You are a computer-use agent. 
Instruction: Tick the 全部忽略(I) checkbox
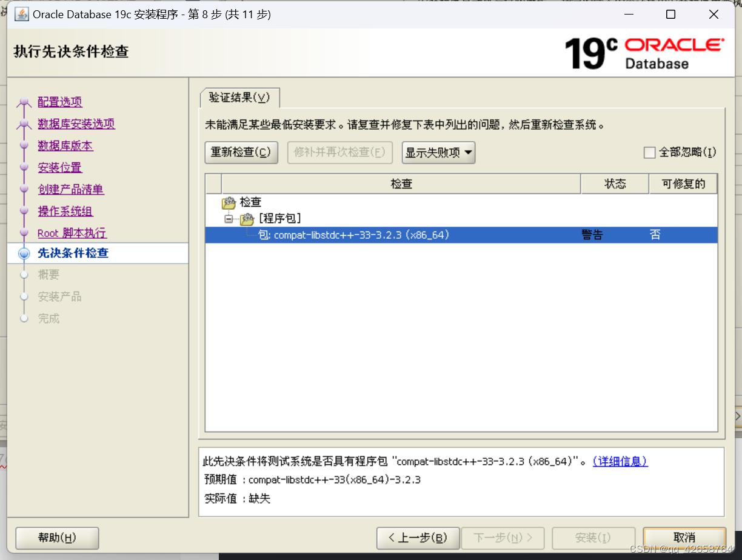[649, 153]
